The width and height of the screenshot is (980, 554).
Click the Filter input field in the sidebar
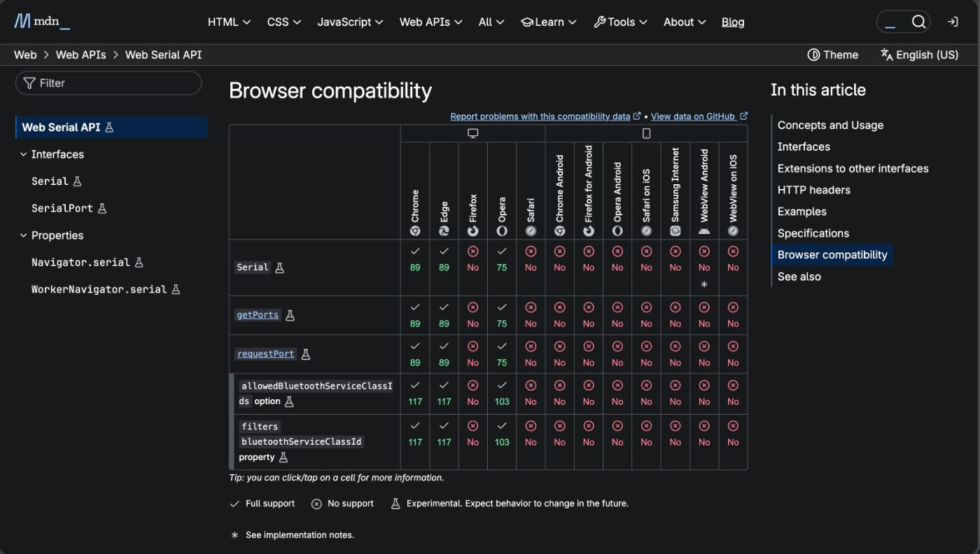pyautogui.click(x=108, y=83)
